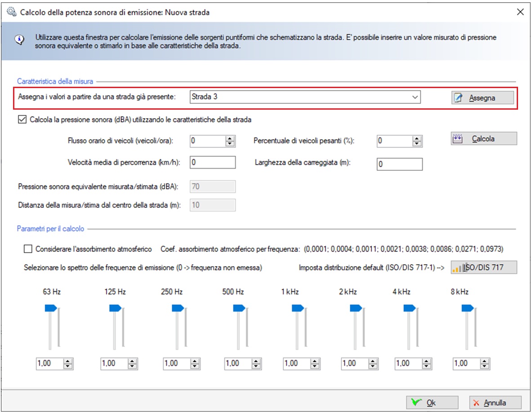Confirm the dialog with the Ok button
Screen dimensions: 532x414
pyautogui.click(x=432, y=402)
